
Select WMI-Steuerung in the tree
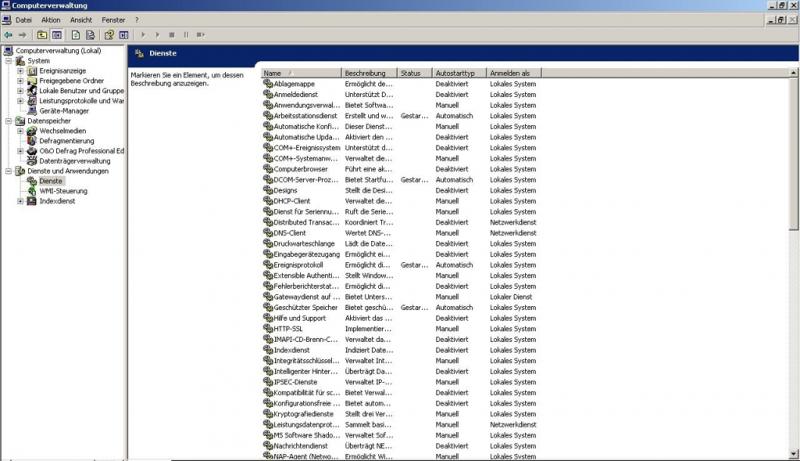[x=63, y=191]
